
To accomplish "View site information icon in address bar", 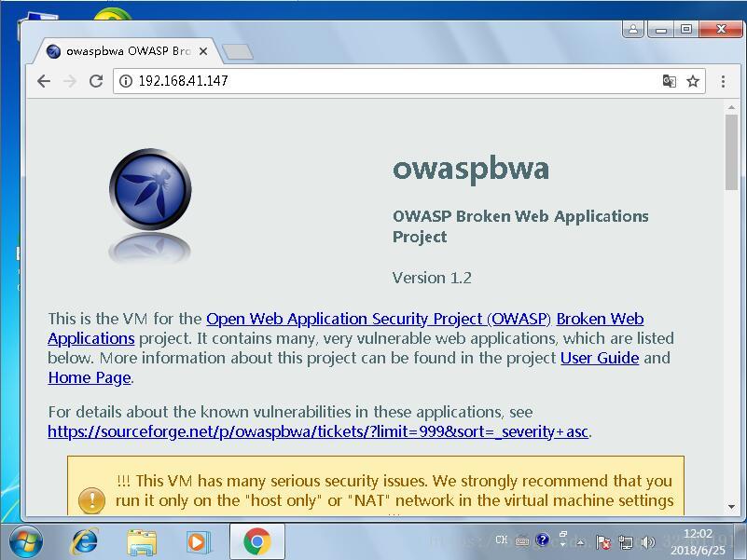I will click(x=126, y=81).
